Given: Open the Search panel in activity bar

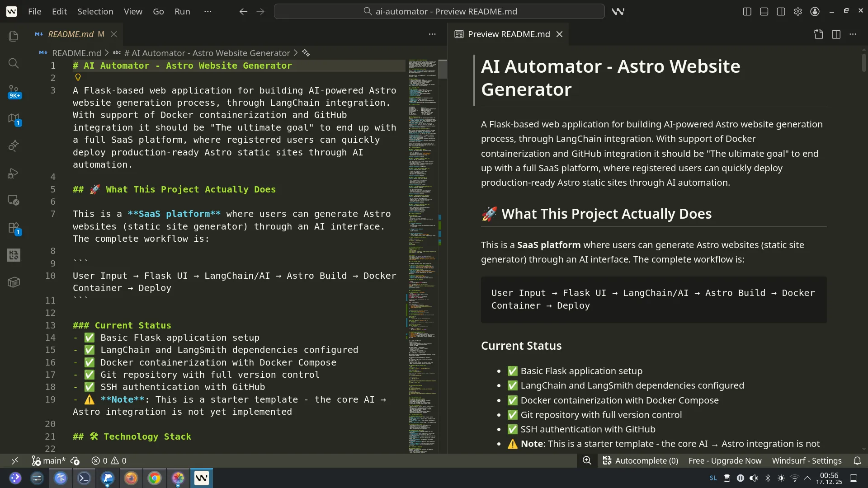Looking at the screenshot, I should 14,63.
